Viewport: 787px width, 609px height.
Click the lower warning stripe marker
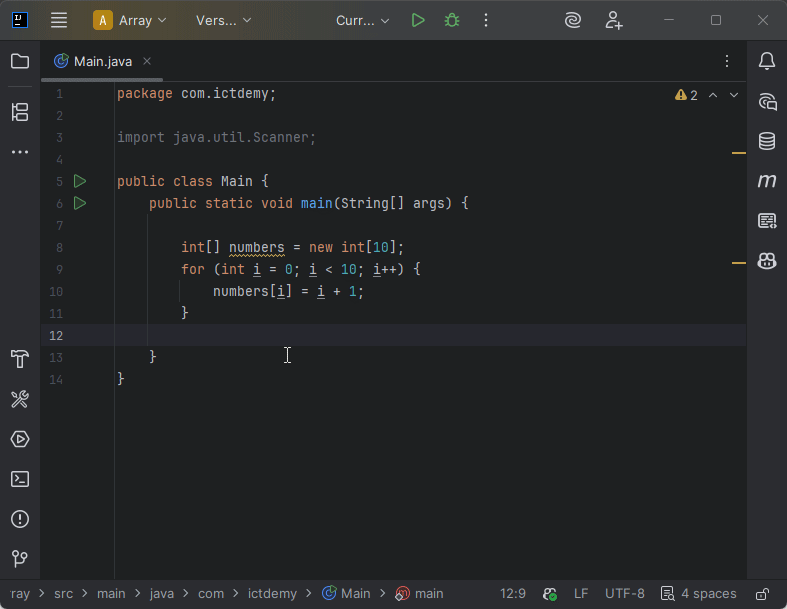(739, 263)
